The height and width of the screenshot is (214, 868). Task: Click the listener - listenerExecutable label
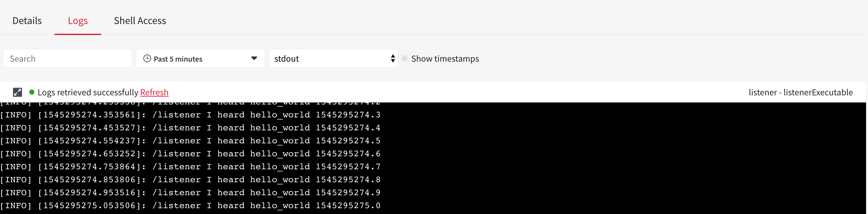[x=801, y=92]
